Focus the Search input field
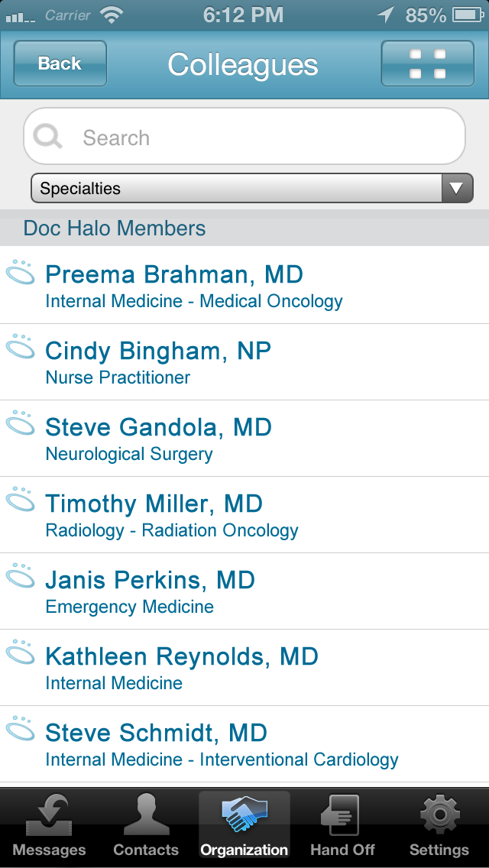489x868 pixels. (x=260, y=138)
